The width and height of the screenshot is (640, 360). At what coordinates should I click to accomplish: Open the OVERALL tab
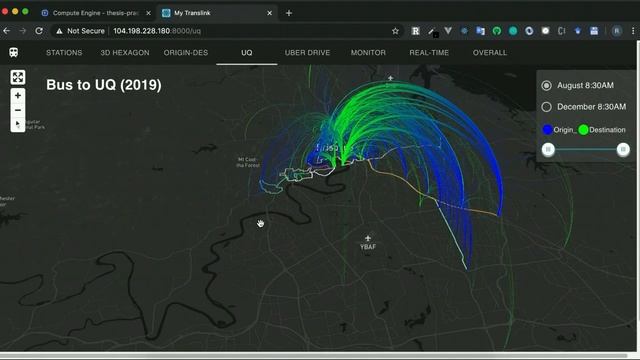tap(490, 53)
